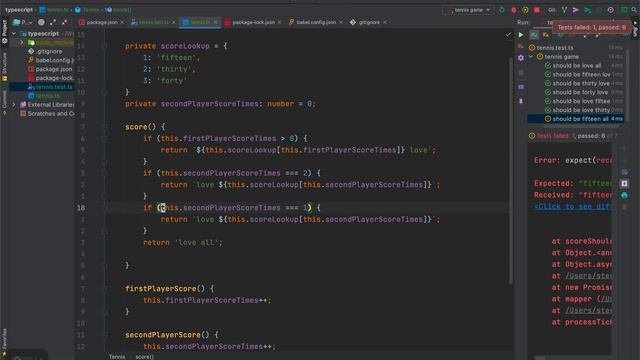Image resolution: width=640 pixels, height=360 pixels.
Task: Collapse all in Project panel toolbar
Action: (x=64, y=22)
